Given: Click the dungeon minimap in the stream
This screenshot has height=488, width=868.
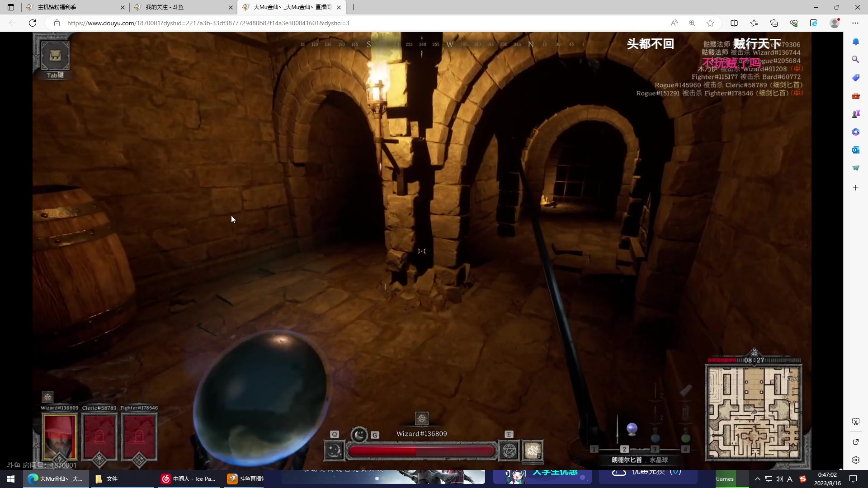Looking at the screenshot, I should [x=754, y=413].
